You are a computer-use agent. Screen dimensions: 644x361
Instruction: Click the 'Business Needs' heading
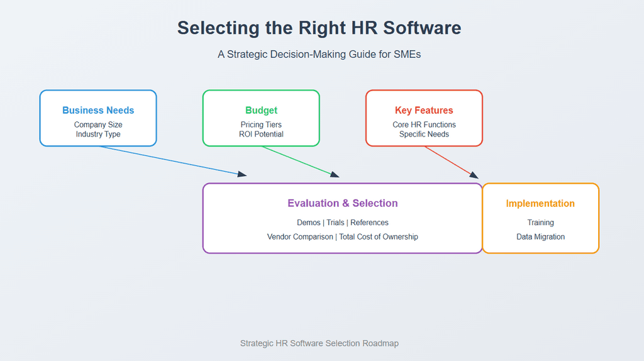coord(98,110)
